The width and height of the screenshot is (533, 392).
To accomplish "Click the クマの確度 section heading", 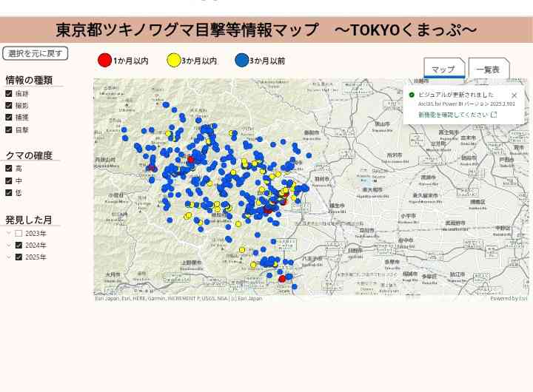I will [29, 155].
